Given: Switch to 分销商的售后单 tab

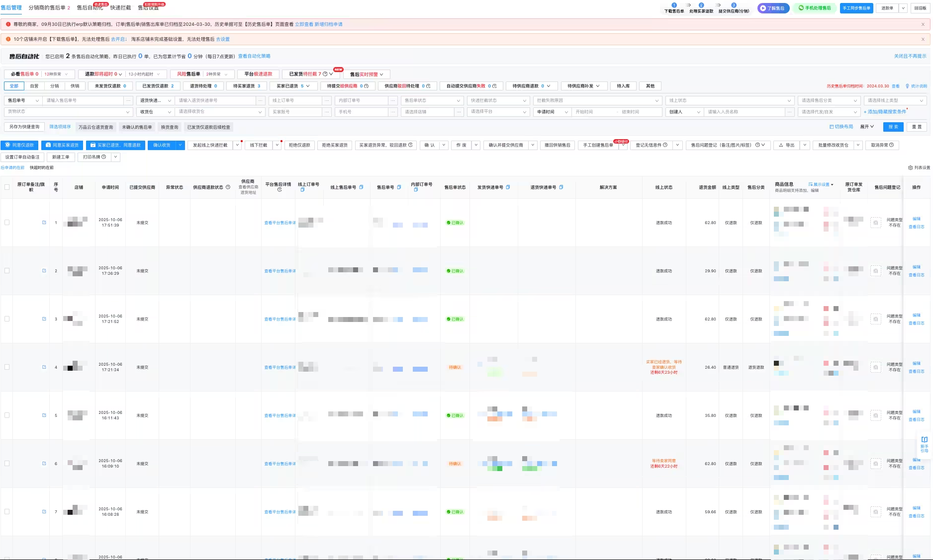Looking at the screenshot, I should [x=47, y=8].
